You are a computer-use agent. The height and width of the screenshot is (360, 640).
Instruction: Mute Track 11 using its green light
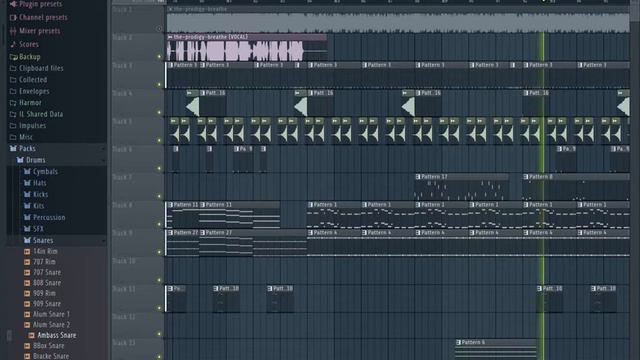coord(159,308)
